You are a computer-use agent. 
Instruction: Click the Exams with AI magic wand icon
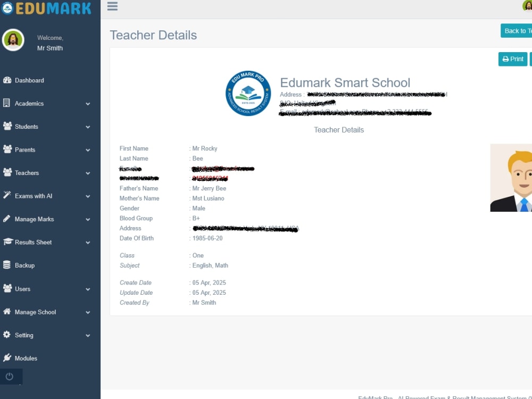pos(7,195)
